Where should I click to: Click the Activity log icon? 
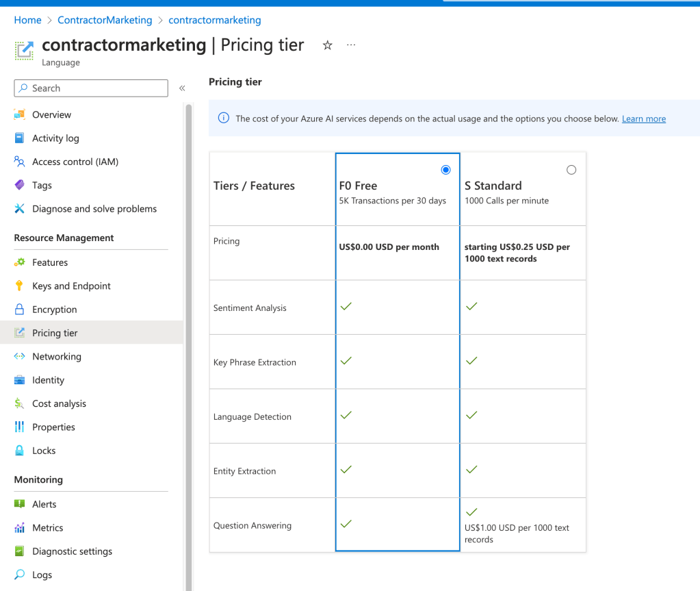pyautogui.click(x=19, y=138)
